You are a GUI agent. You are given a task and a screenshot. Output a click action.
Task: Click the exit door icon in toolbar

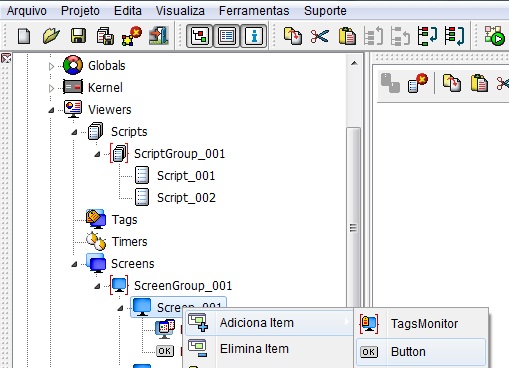[159, 36]
